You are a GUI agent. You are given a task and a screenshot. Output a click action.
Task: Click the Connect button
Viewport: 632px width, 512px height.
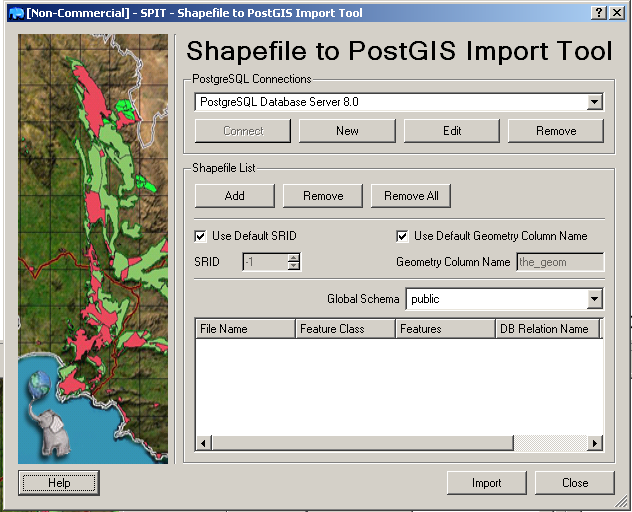click(x=243, y=131)
